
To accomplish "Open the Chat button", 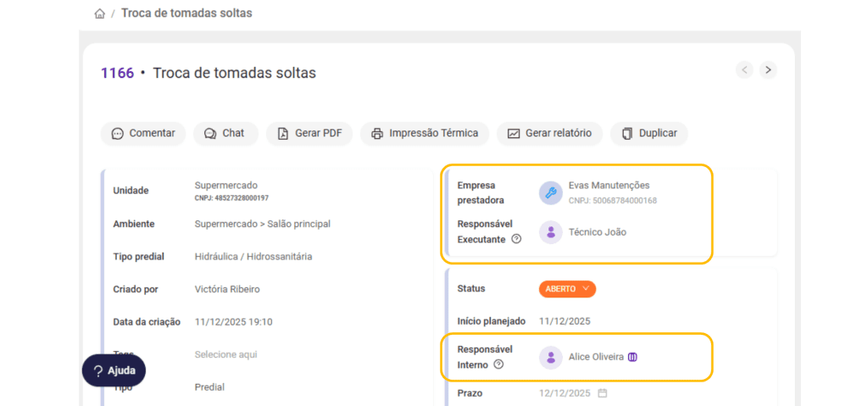I will pyautogui.click(x=224, y=133).
